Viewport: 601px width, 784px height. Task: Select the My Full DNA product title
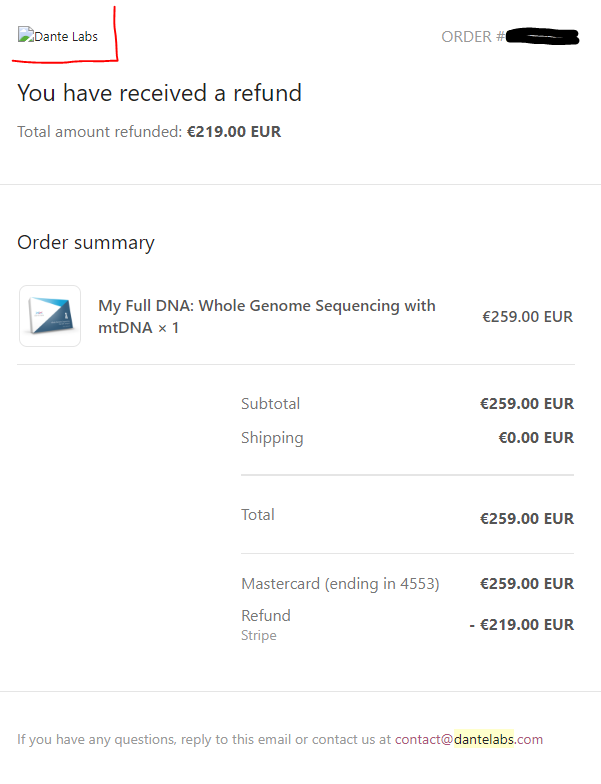[x=266, y=316]
